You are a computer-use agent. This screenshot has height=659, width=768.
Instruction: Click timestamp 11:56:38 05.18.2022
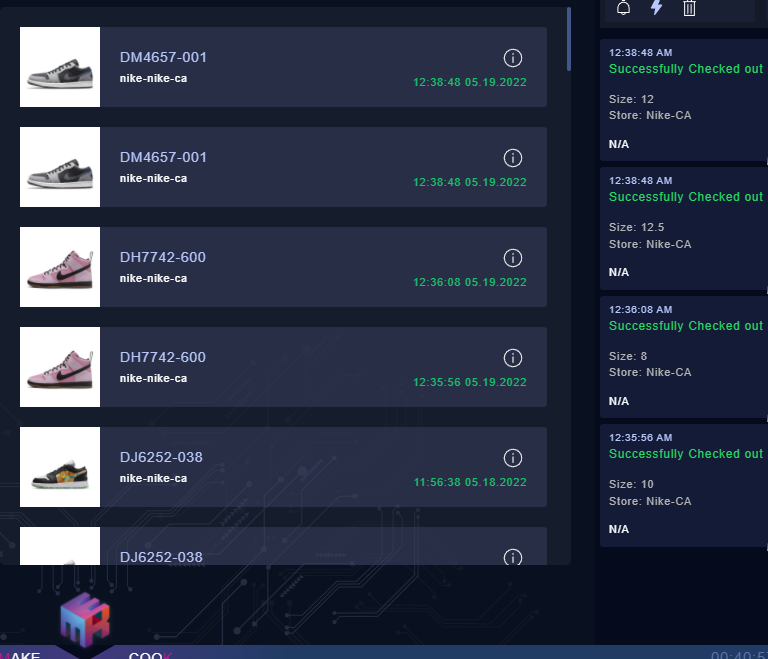pyautogui.click(x=470, y=482)
